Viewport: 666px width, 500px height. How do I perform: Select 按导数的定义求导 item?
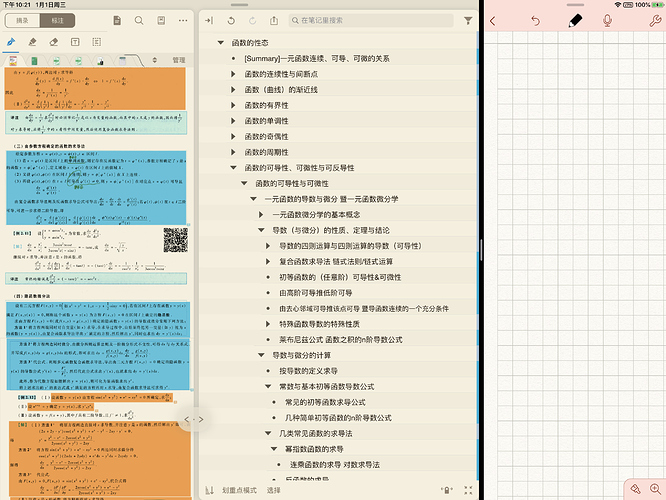click(x=308, y=371)
